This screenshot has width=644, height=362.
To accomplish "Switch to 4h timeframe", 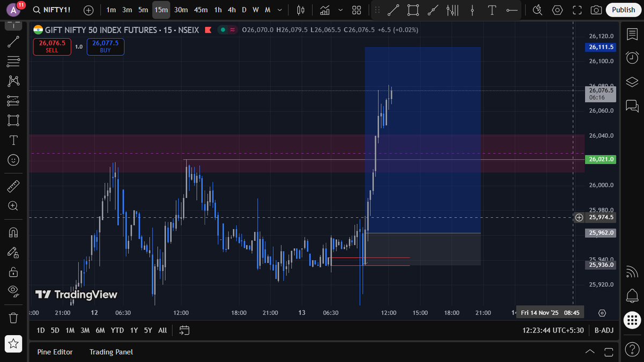I will 231,10.
